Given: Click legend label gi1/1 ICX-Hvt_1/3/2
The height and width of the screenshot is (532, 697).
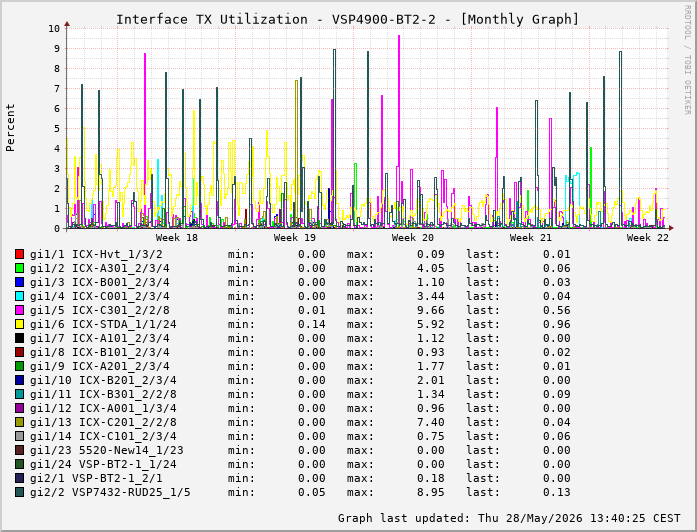Looking at the screenshot, I should 96,254.
